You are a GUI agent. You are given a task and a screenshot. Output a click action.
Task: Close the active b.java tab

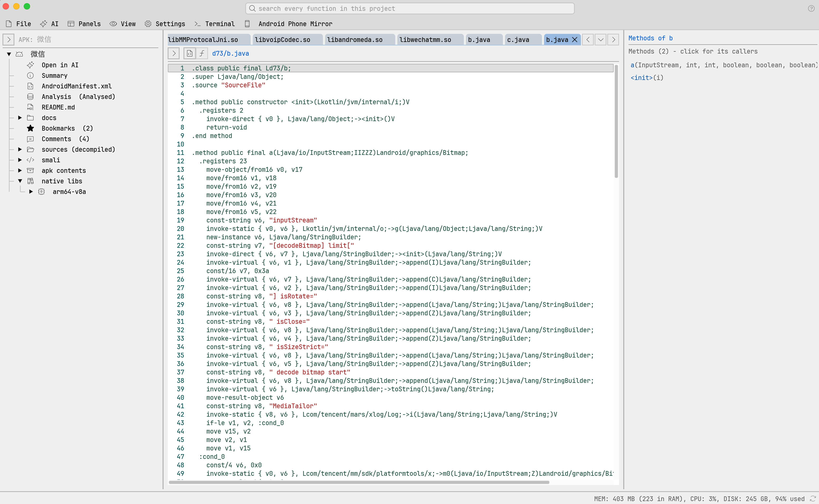click(x=575, y=40)
